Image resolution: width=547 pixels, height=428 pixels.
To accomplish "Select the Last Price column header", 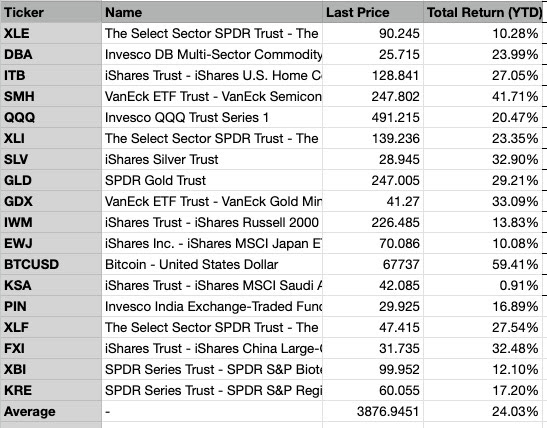I will pyautogui.click(x=373, y=12).
